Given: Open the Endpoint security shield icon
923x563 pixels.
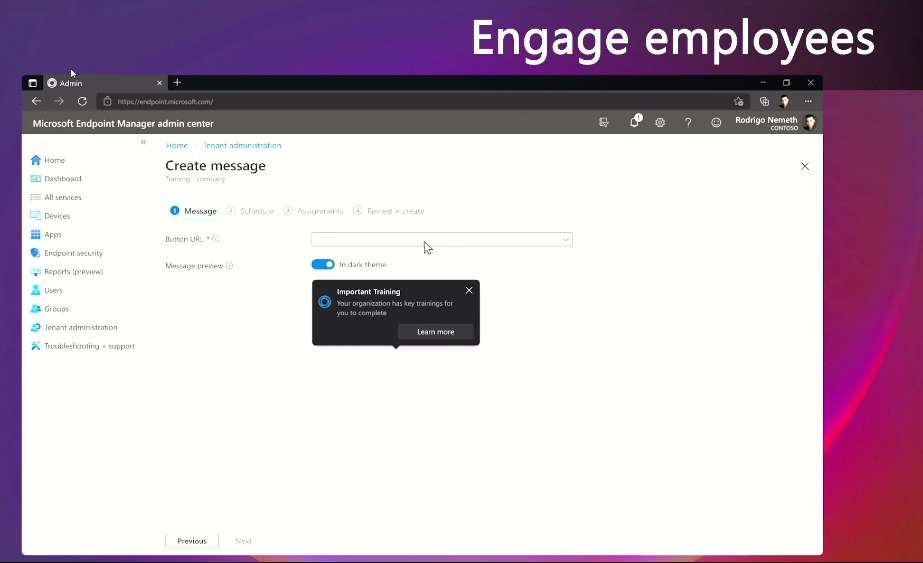Looking at the screenshot, I should pyautogui.click(x=35, y=253).
